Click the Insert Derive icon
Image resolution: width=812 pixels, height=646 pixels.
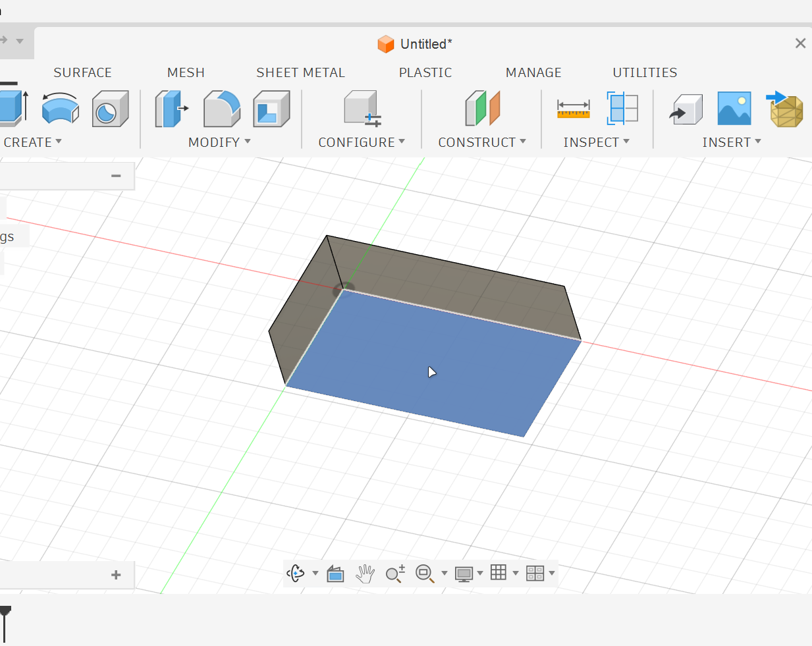click(x=686, y=109)
